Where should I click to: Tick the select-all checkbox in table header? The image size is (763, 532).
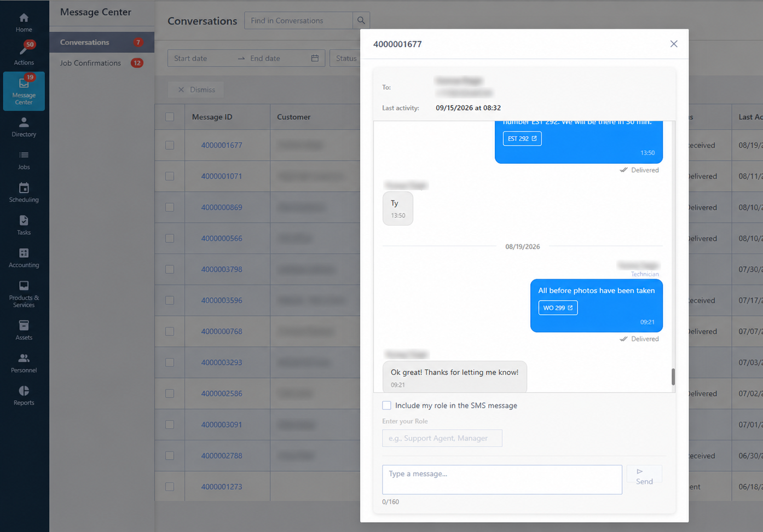[170, 117]
